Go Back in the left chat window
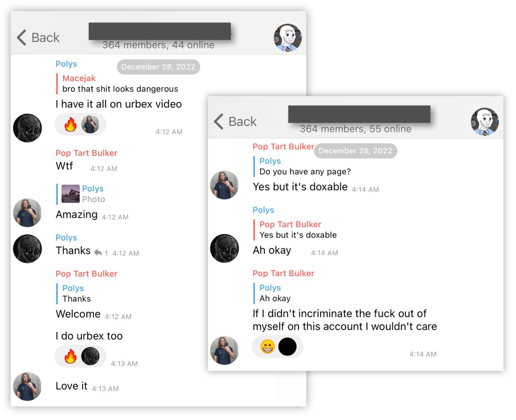516x420 pixels. click(38, 37)
